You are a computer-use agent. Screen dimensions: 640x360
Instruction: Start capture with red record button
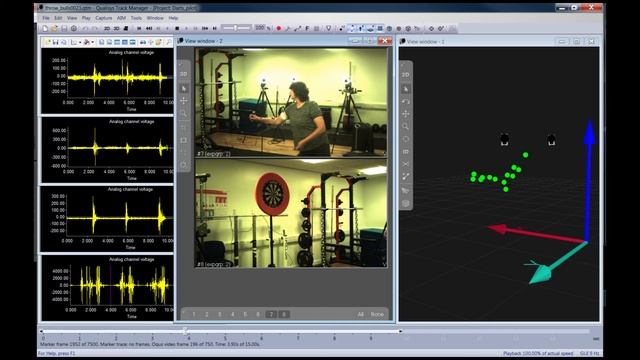pyautogui.click(x=279, y=29)
